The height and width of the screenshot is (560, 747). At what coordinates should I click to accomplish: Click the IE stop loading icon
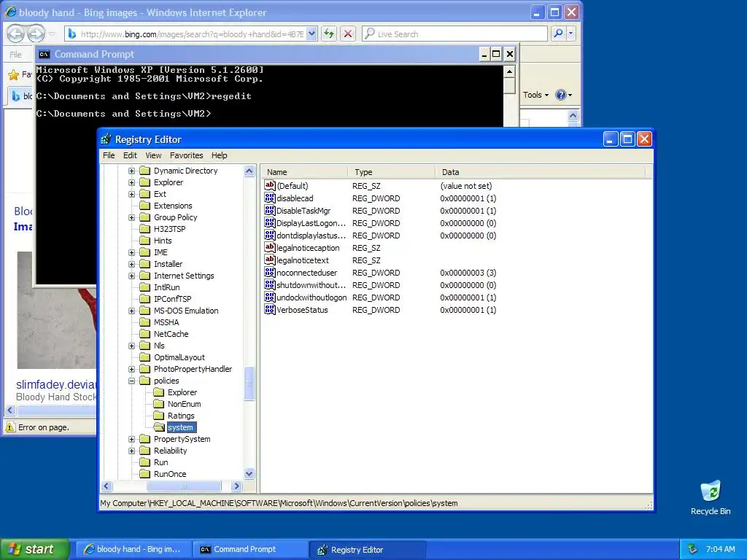(x=348, y=34)
